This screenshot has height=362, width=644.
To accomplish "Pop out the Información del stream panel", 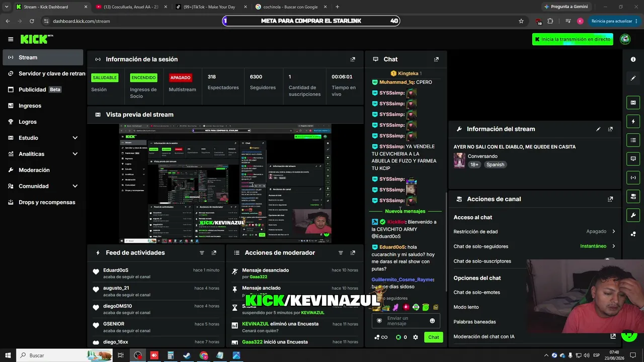I will point(610,129).
